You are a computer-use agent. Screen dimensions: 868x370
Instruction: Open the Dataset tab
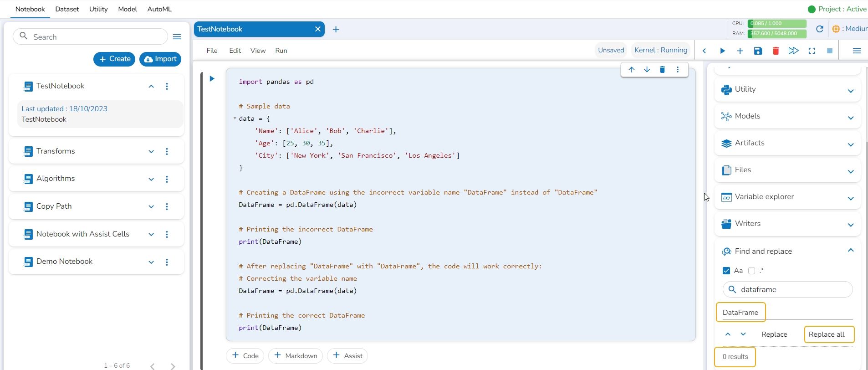(x=67, y=9)
